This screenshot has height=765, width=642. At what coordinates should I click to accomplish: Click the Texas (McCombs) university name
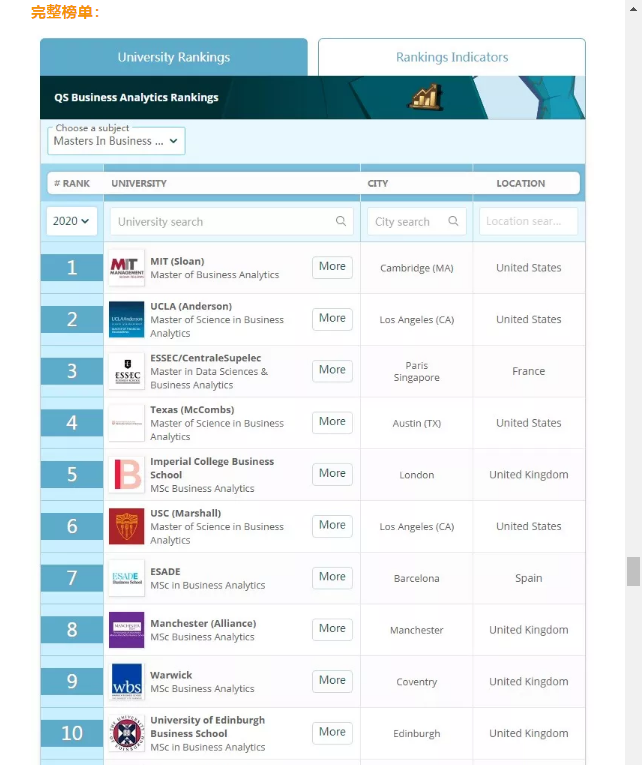click(192, 410)
